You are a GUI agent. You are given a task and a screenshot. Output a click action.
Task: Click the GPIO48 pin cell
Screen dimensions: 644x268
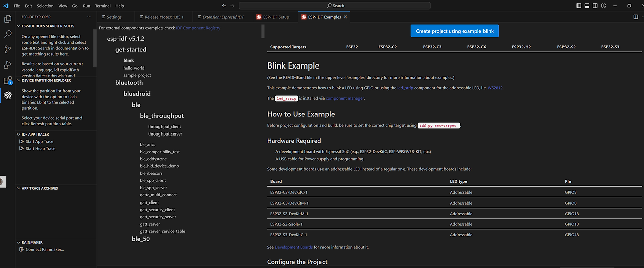(572, 235)
